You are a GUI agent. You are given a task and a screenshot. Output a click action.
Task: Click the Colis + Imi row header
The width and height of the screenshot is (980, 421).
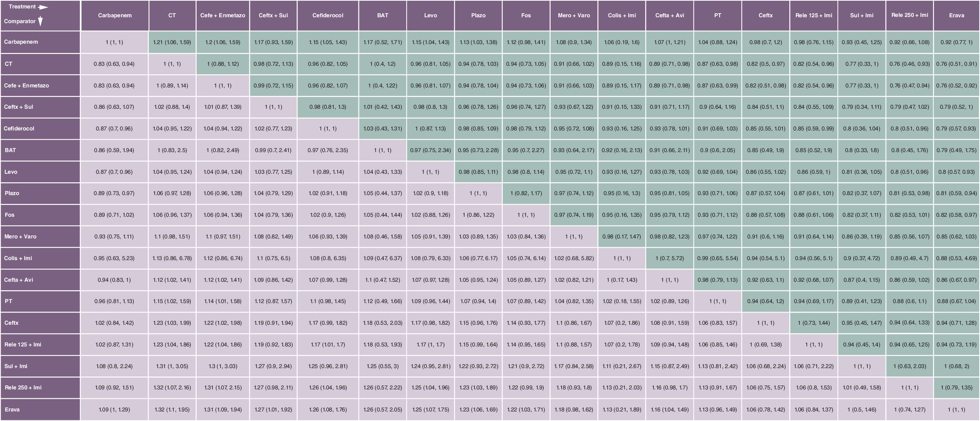[x=40, y=258]
